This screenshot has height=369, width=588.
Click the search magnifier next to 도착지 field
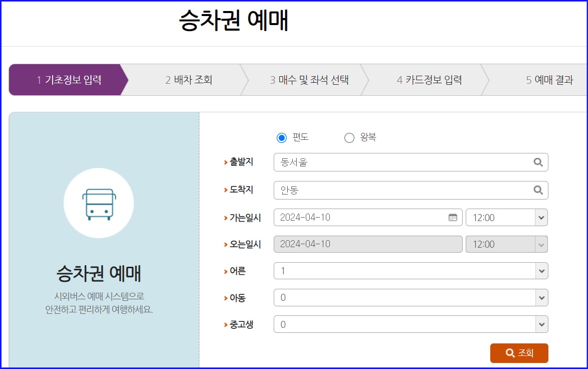point(538,190)
